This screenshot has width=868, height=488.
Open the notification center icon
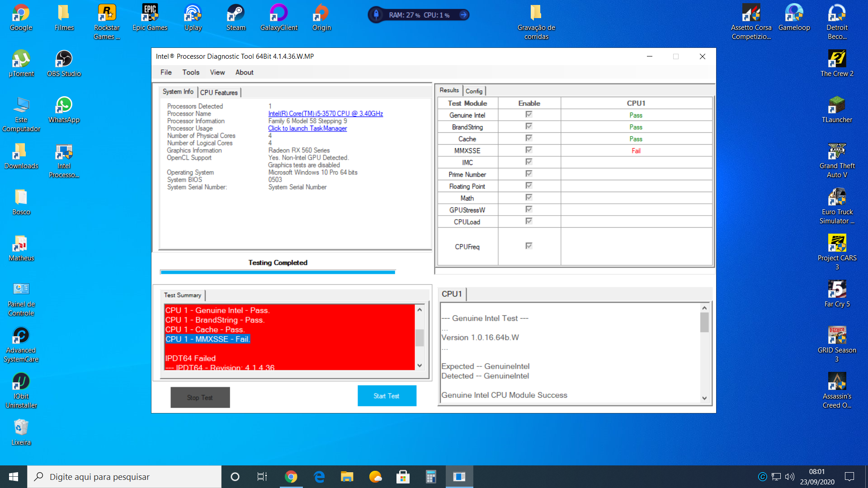tap(849, 477)
